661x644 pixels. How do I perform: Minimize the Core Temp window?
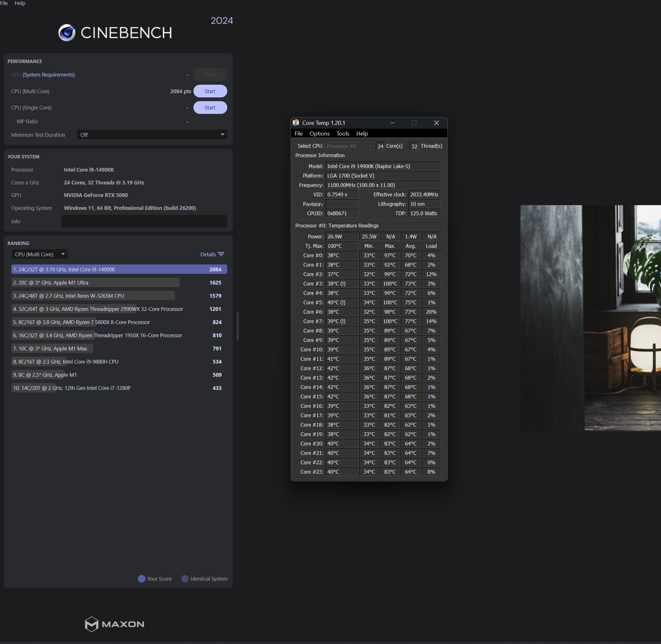pos(392,123)
